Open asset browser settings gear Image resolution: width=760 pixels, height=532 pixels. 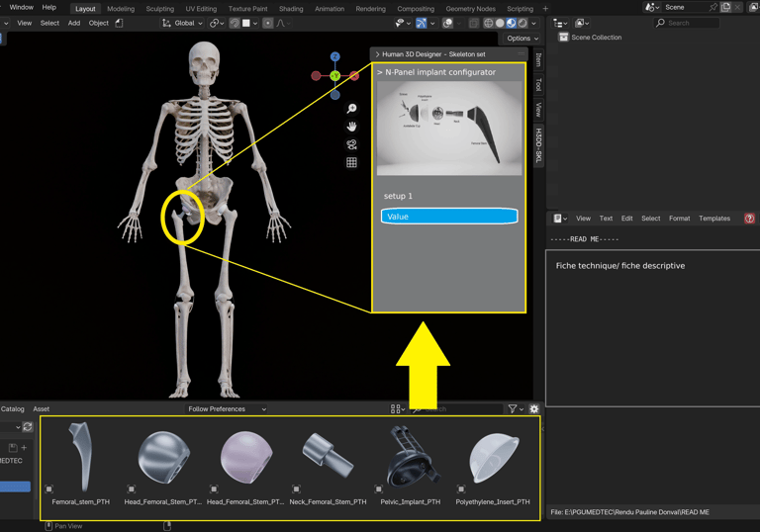point(534,409)
